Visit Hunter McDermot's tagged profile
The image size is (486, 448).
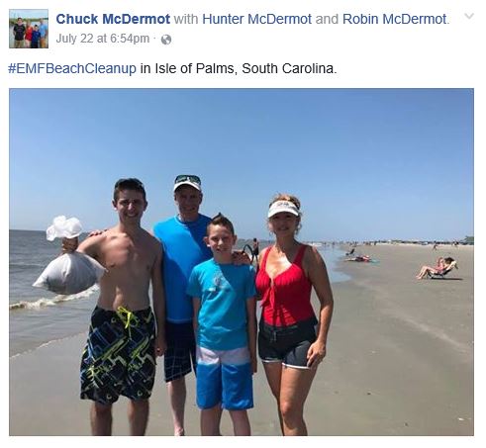(x=256, y=19)
